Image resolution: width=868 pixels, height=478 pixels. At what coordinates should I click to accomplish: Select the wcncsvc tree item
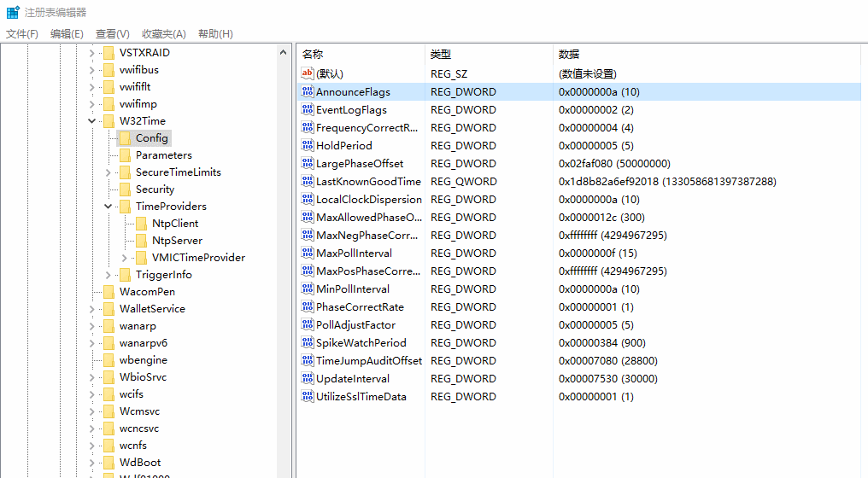139,428
